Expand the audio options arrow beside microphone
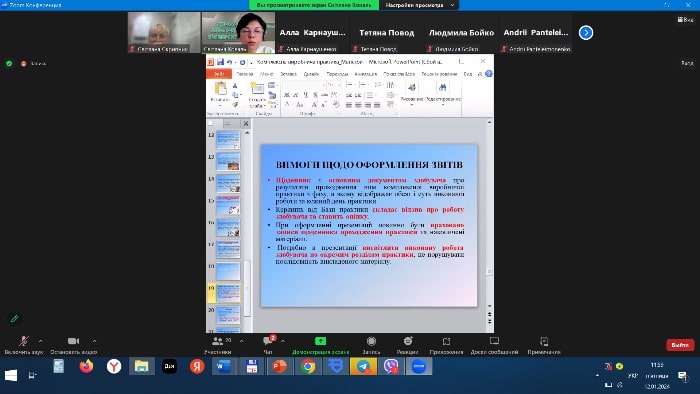This screenshot has width=700, height=394. point(41,341)
